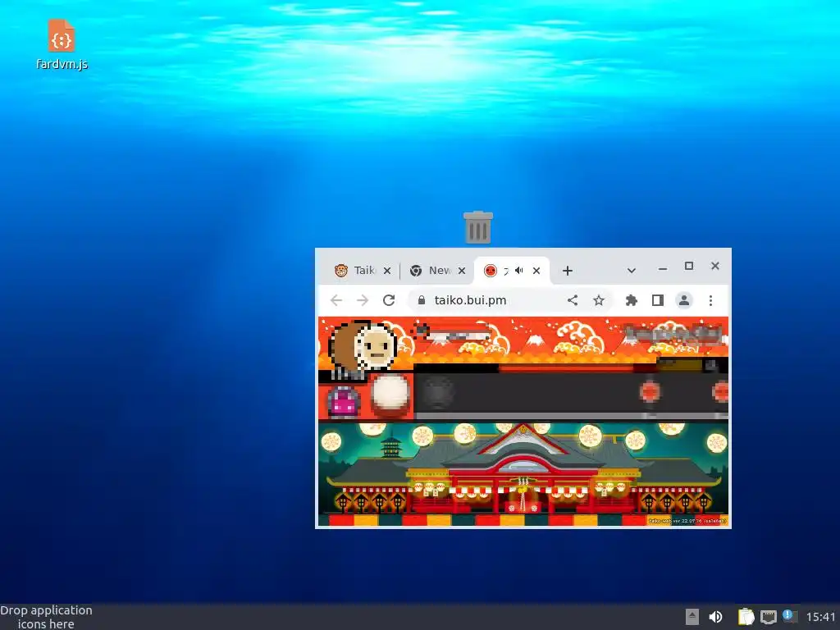Tap the large white taiko drum
Viewport: 840px width, 630px height.
(x=391, y=395)
